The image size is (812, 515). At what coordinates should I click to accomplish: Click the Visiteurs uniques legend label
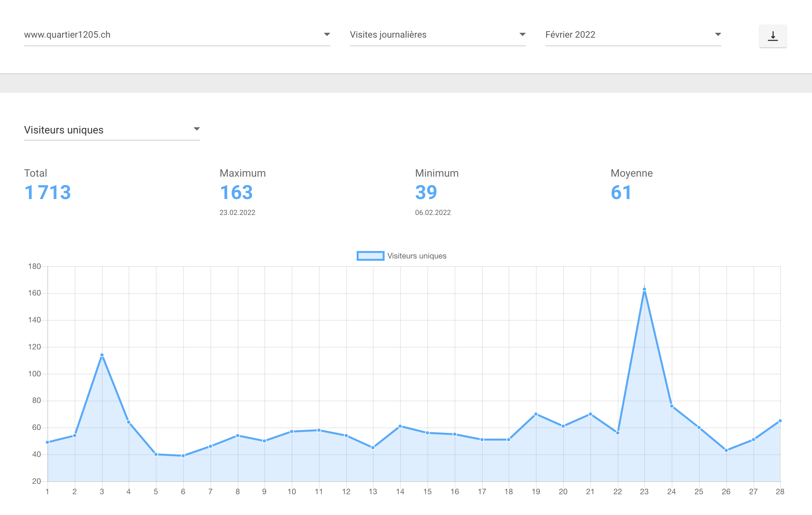coord(416,256)
